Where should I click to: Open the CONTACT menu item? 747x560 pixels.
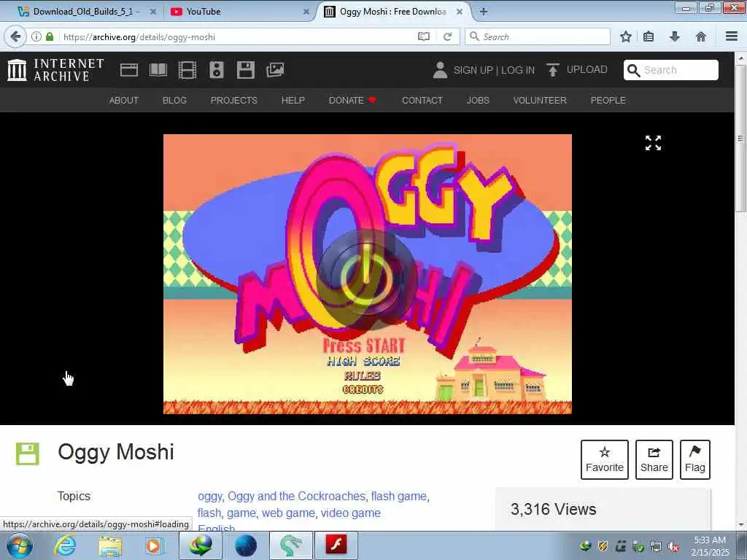[x=422, y=100]
